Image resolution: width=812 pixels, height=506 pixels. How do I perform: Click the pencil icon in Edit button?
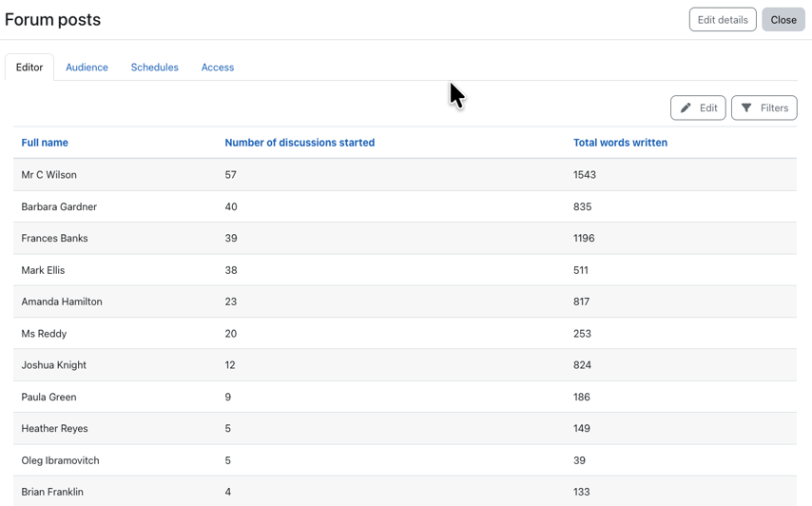(x=686, y=107)
